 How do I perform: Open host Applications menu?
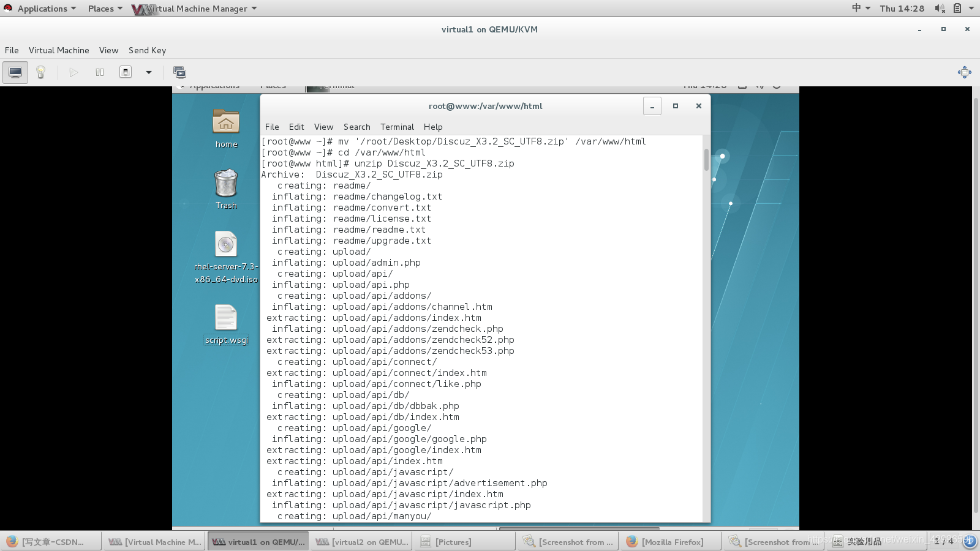[x=47, y=9]
